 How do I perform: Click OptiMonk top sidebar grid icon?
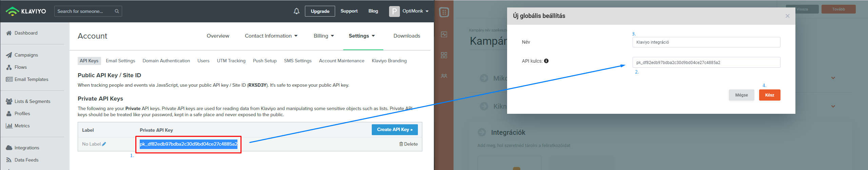tap(444, 13)
